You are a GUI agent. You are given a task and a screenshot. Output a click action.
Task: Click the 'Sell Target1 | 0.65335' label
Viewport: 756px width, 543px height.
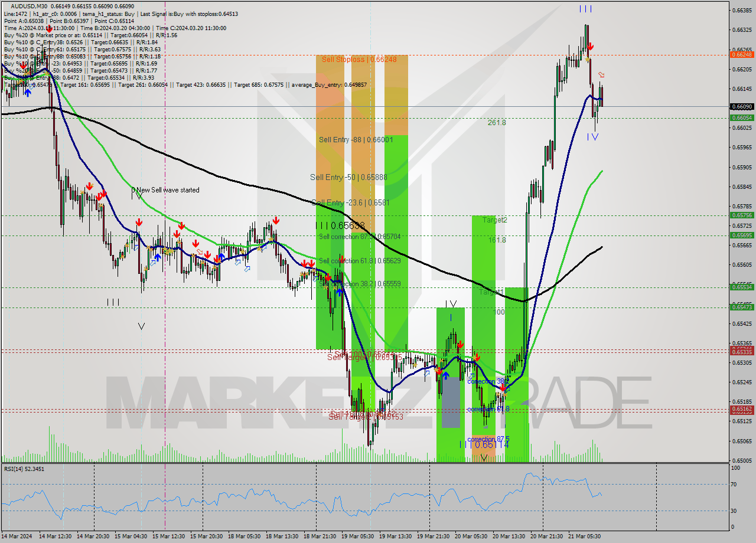pyautogui.click(x=365, y=357)
